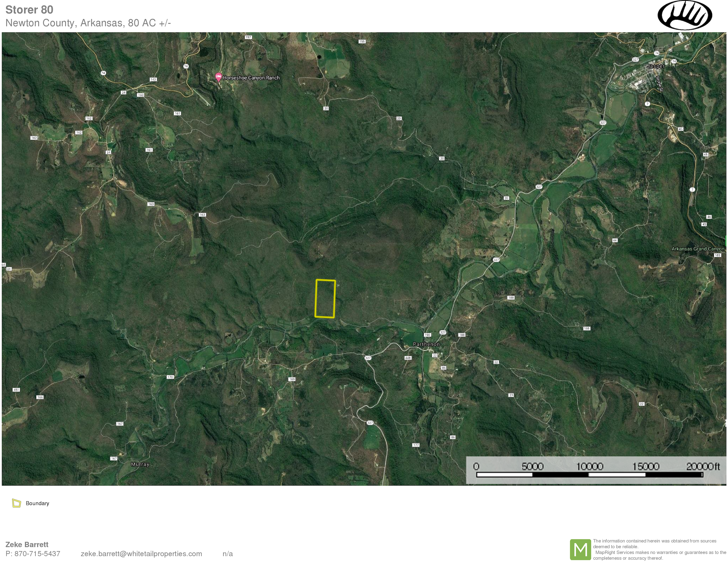728x563 pixels.
Task: Click the Zeke Barrett agent name
Action: tap(27, 544)
